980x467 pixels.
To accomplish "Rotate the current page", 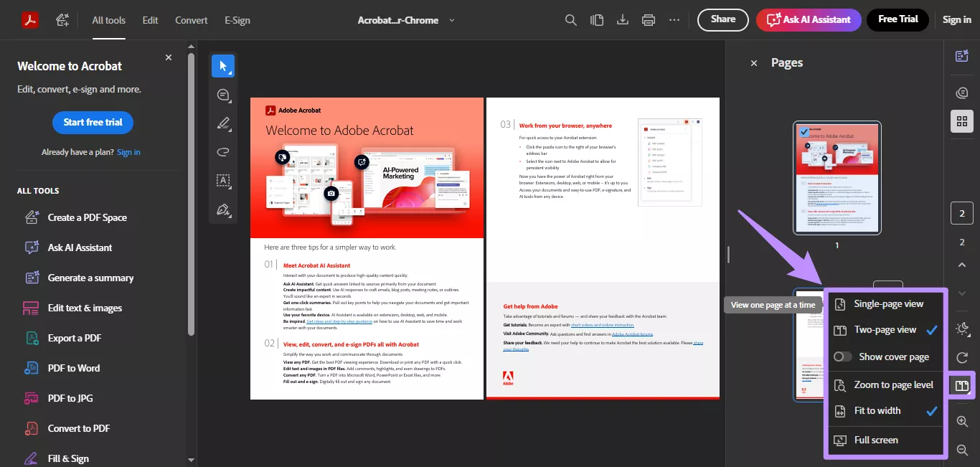I will (961, 358).
